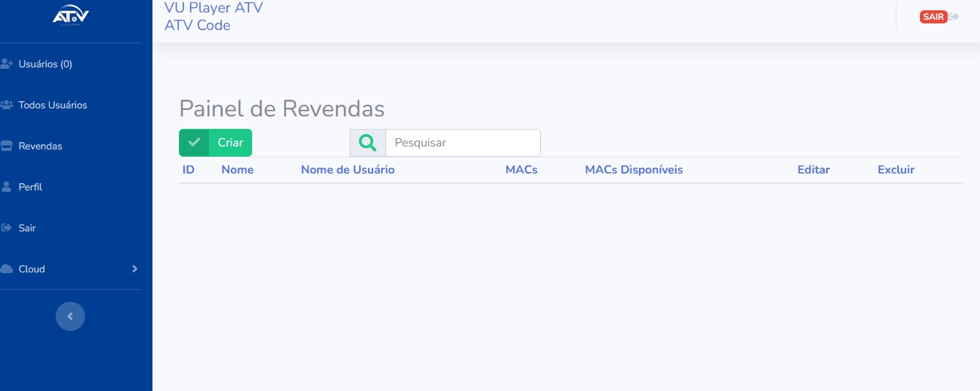
Task: Click the Criar button label
Action: pos(230,143)
